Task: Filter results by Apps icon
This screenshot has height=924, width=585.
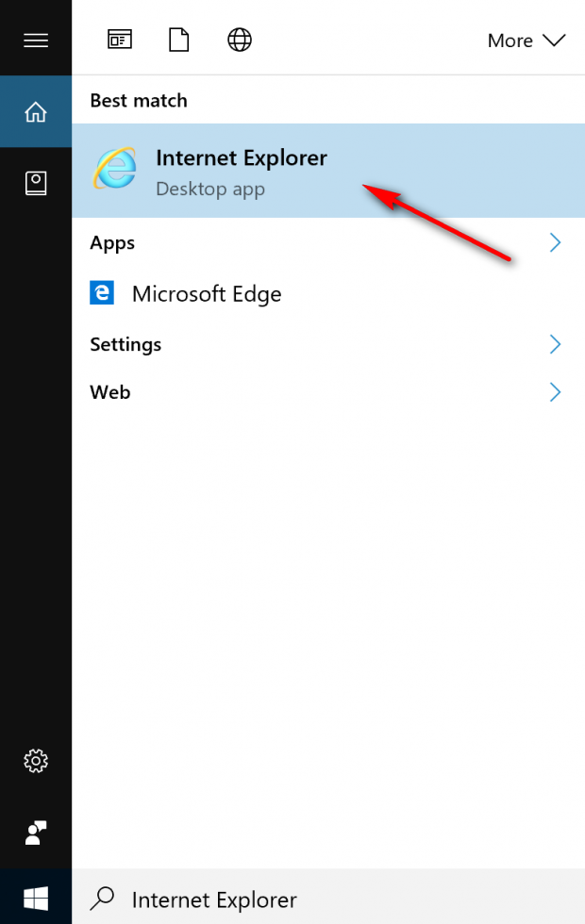Action: [x=120, y=40]
